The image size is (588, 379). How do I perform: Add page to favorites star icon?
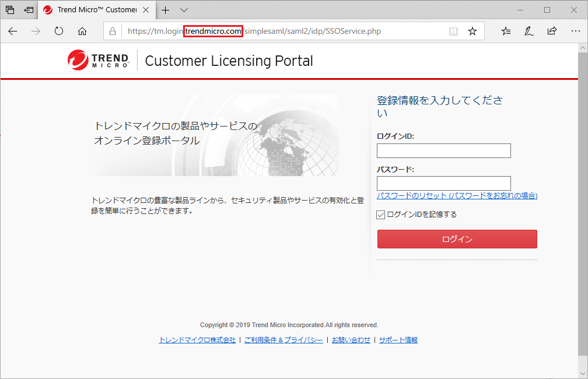(x=473, y=31)
